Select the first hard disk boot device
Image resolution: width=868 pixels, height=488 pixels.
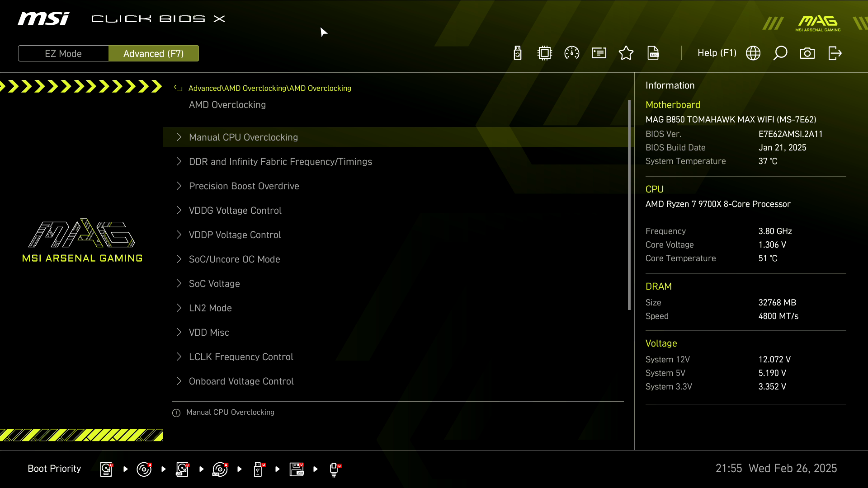point(106,469)
